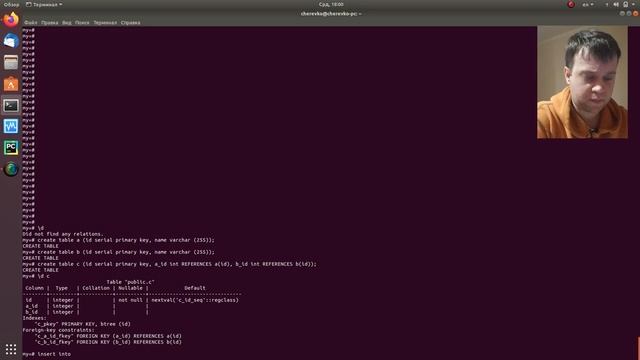Open the Терминал menu in menu bar
This screenshot has height=360, width=640.
pyautogui.click(x=105, y=23)
